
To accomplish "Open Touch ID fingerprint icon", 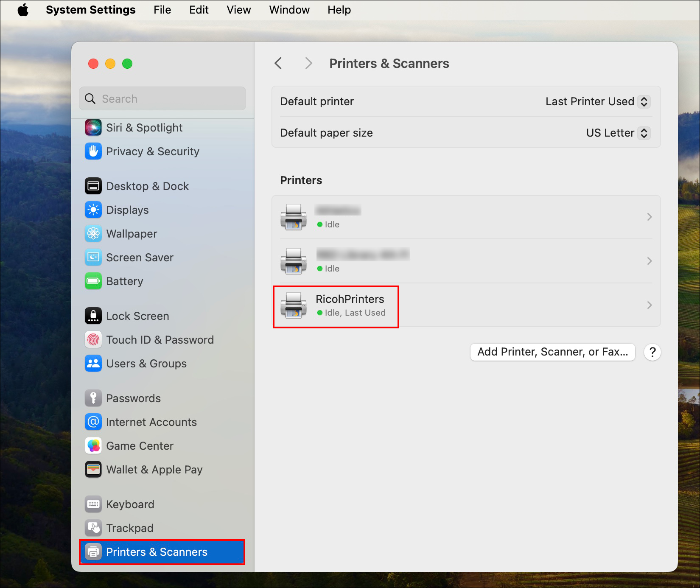I will 93,339.
